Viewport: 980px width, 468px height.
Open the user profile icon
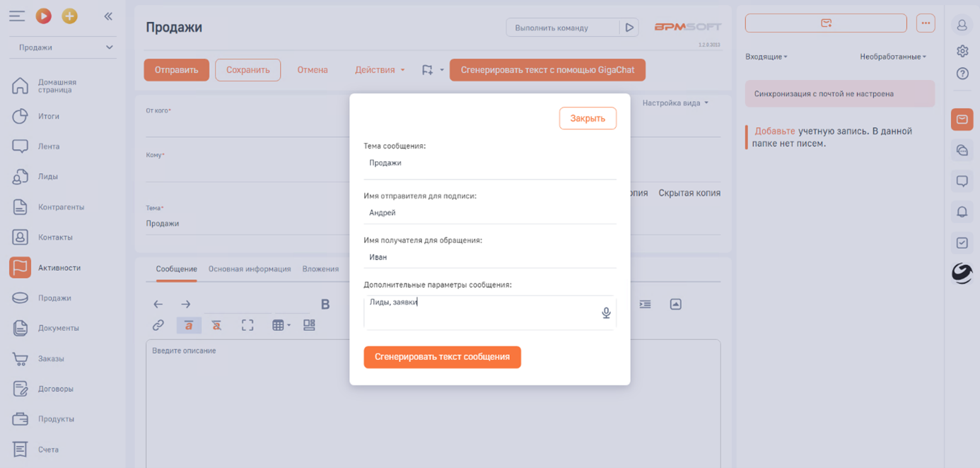[x=962, y=25]
